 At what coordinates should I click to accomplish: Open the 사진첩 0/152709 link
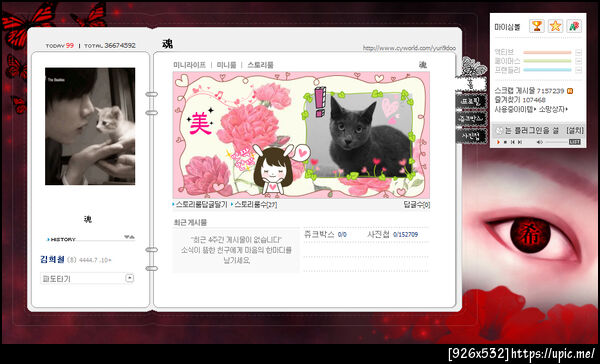tap(393, 234)
